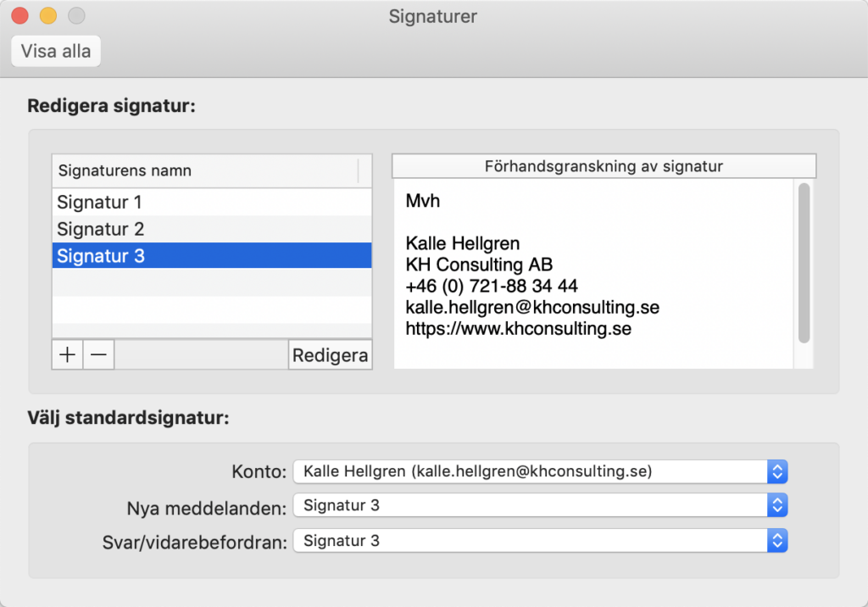This screenshot has width=868, height=607.
Task: Click the signature preview scrollbar
Action: click(804, 263)
